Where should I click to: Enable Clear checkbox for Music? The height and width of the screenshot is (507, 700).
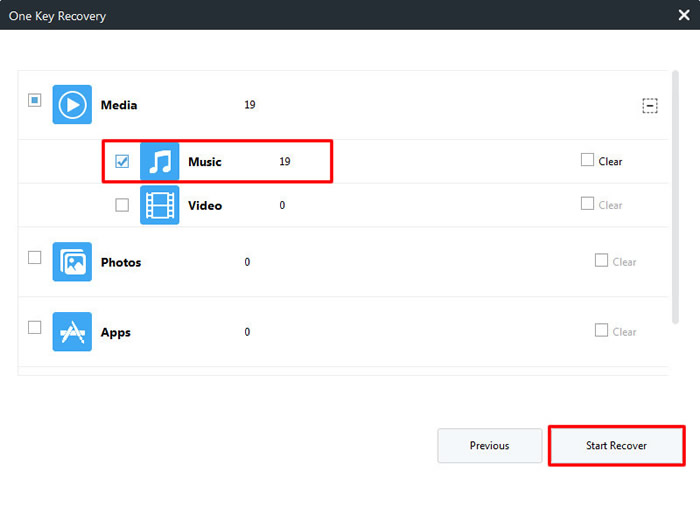pos(587,160)
